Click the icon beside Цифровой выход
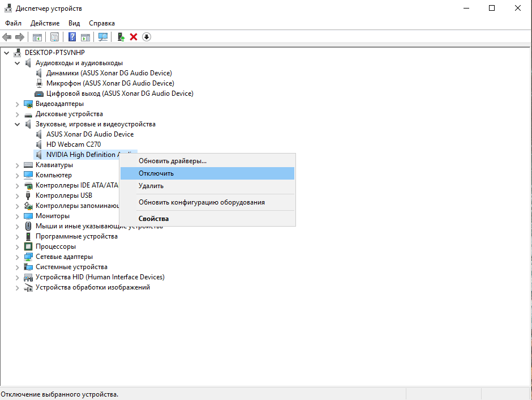532x400 pixels. click(39, 93)
